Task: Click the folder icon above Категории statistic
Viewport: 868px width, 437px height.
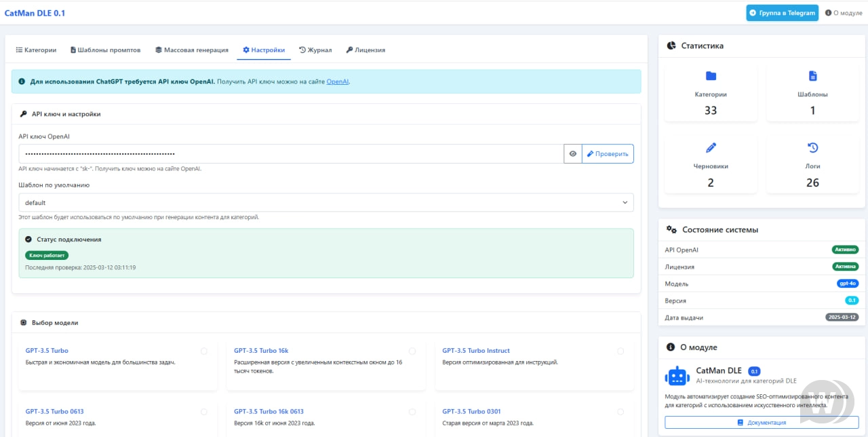Action: [711, 76]
